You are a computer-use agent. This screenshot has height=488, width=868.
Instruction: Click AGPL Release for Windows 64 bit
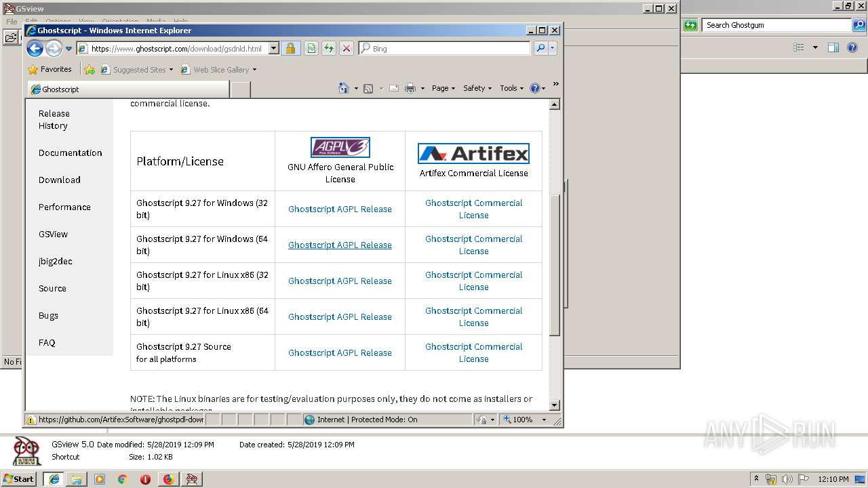(340, 245)
